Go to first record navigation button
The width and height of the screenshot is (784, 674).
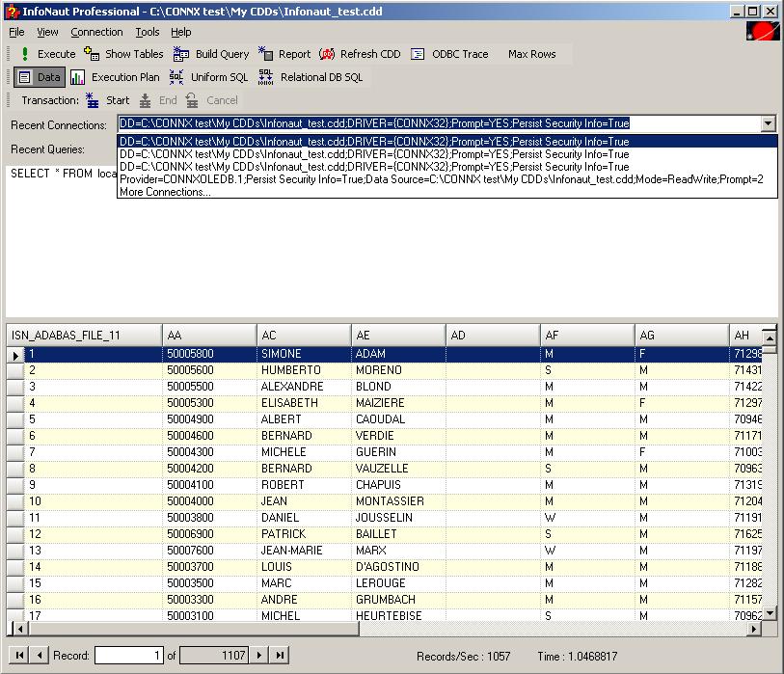click(x=20, y=655)
